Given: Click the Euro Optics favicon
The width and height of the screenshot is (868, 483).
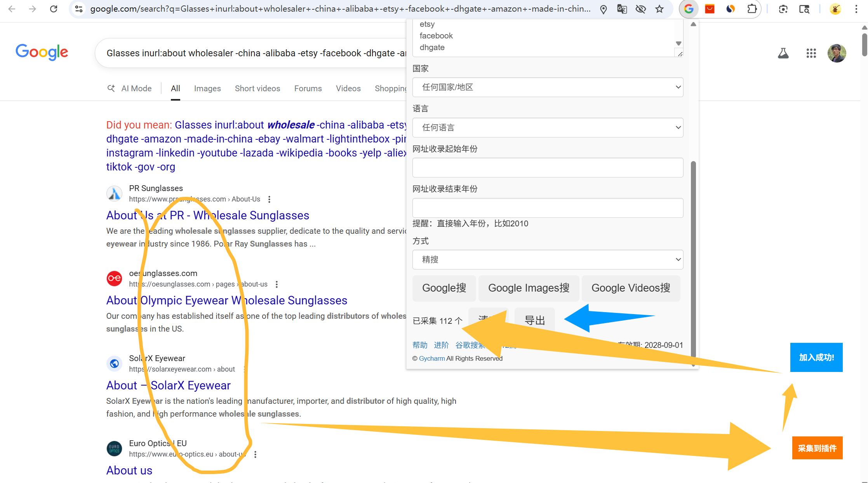Looking at the screenshot, I should 115,448.
